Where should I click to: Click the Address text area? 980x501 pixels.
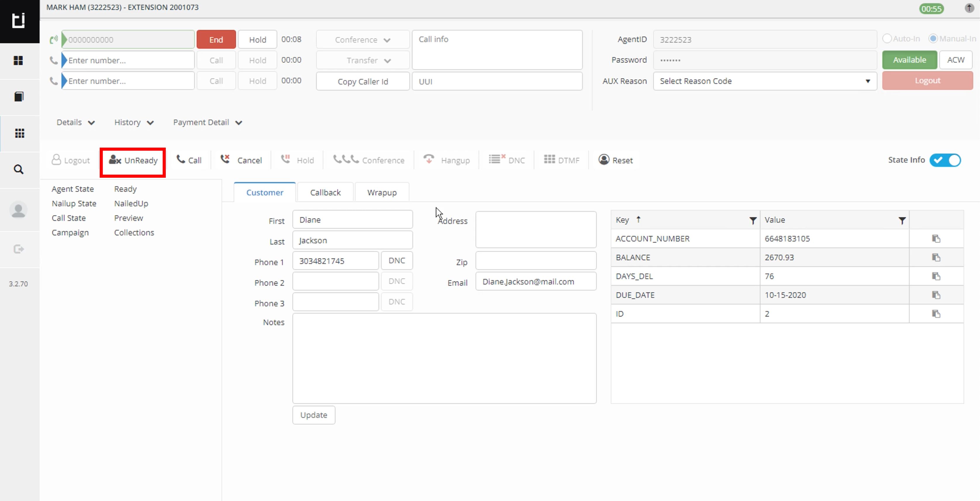coord(536,229)
